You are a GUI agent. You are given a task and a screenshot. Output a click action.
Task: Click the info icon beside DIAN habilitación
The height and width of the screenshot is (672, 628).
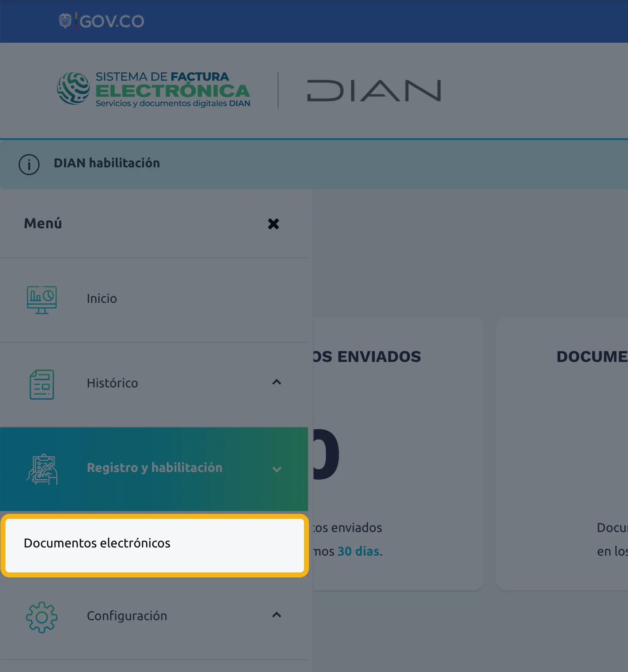[x=29, y=164]
